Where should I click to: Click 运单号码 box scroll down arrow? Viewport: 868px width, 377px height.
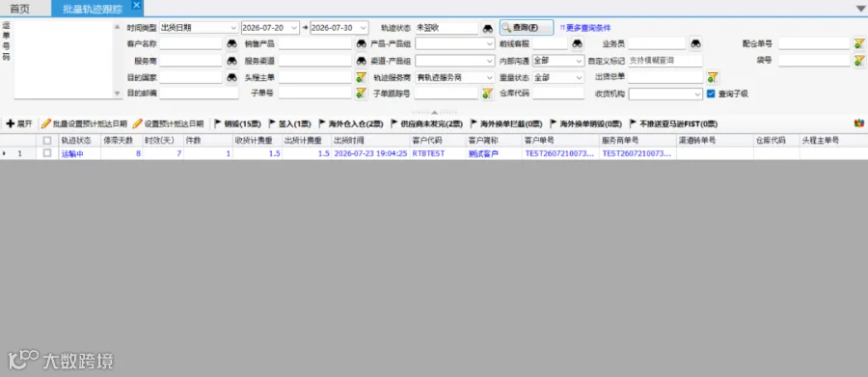[117, 94]
